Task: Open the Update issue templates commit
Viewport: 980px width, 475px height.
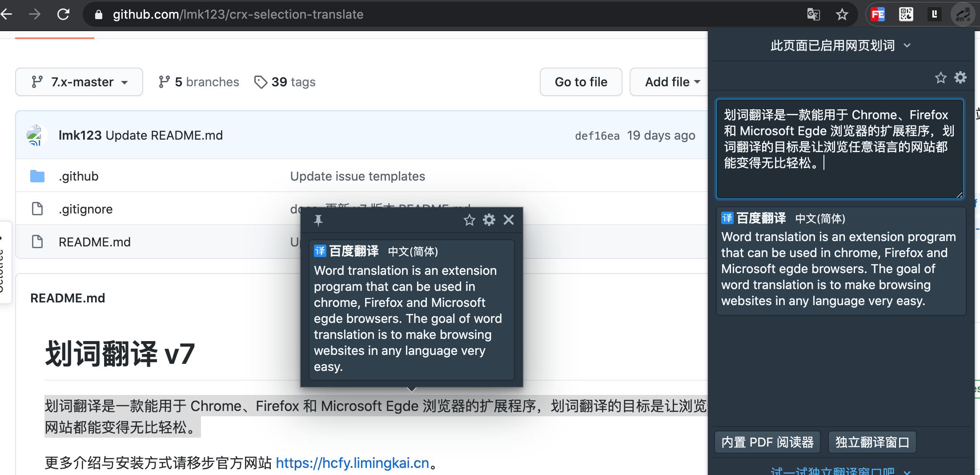Action: [357, 176]
